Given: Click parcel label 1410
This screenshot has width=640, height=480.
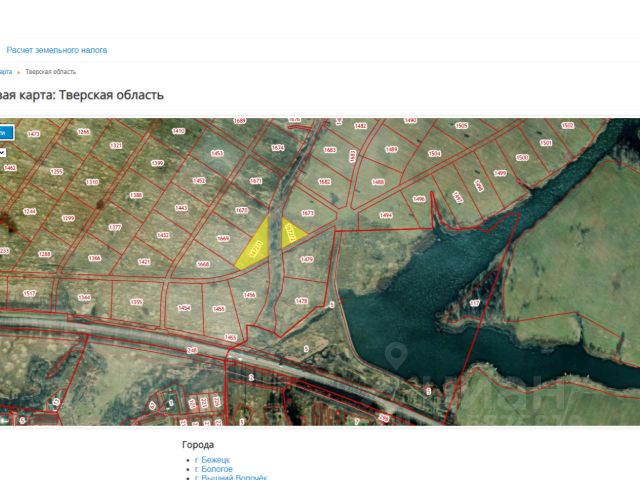Looking at the screenshot, I should [178, 131].
